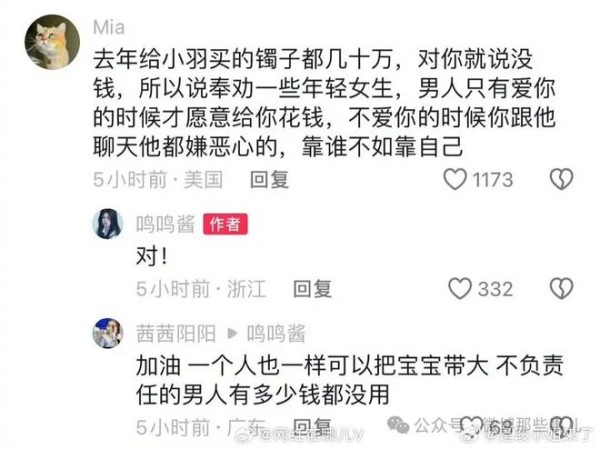
Task: Dislike Mia's comment via broken heart
Action: 561,179
